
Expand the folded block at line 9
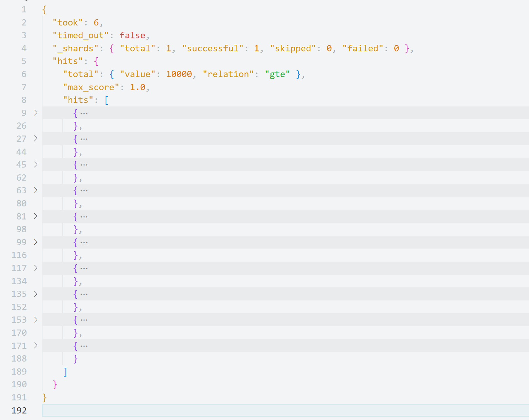point(36,113)
